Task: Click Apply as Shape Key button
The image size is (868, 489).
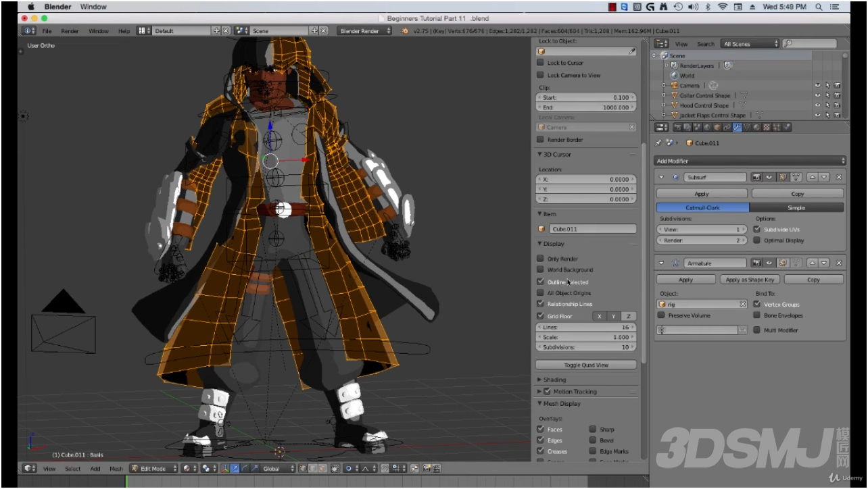Action: [750, 280]
